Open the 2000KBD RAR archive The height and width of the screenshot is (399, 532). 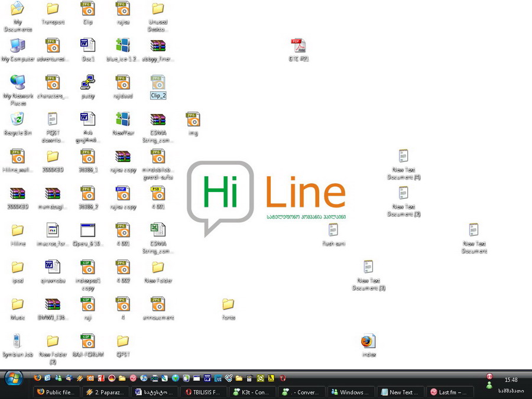click(x=18, y=193)
